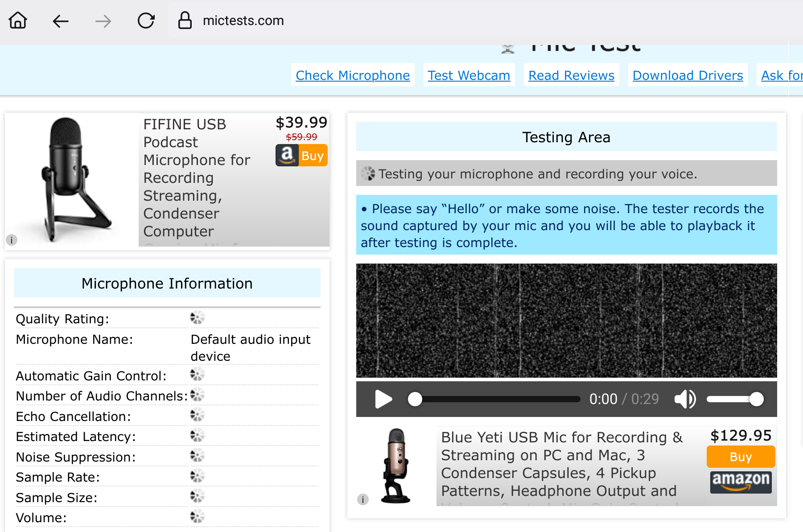Buy the FIFINE microphone on Amazon
This screenshot has height=532, width=803.
[301, 155]
